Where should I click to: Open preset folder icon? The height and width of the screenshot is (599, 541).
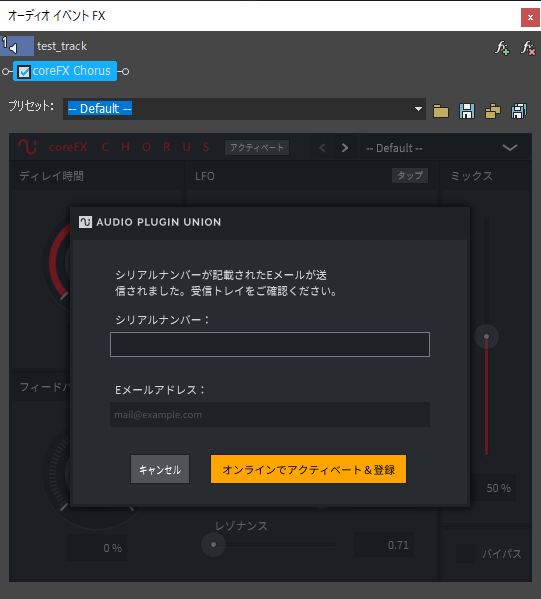441,111
